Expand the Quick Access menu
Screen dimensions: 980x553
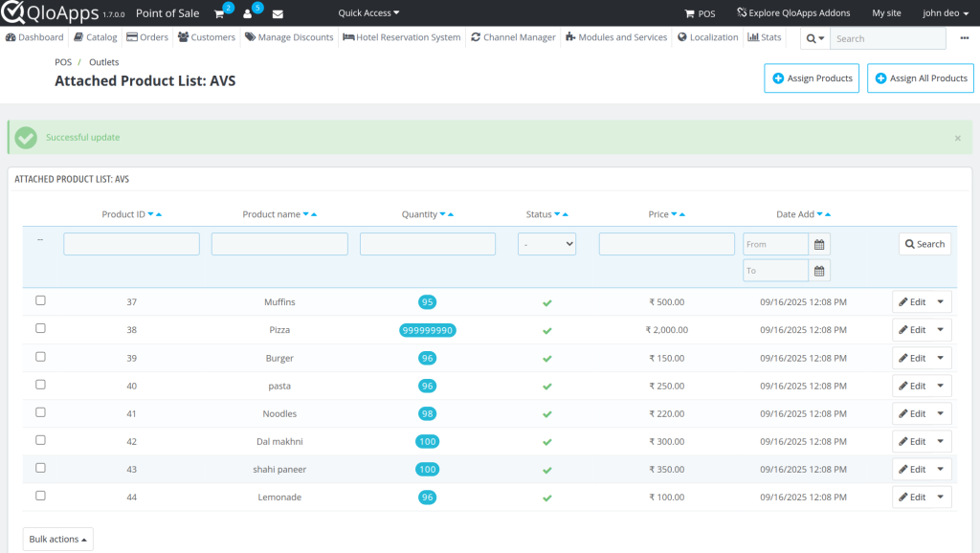point(368,12)
